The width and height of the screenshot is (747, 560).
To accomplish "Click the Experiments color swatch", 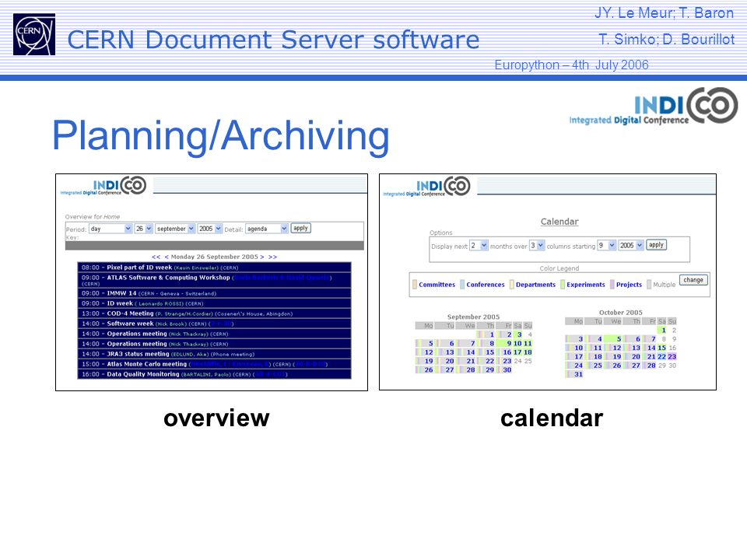I will [563, 285].
